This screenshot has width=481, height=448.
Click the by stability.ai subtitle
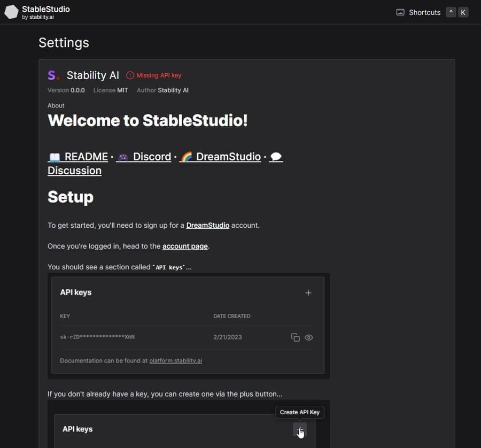[38, 17]
